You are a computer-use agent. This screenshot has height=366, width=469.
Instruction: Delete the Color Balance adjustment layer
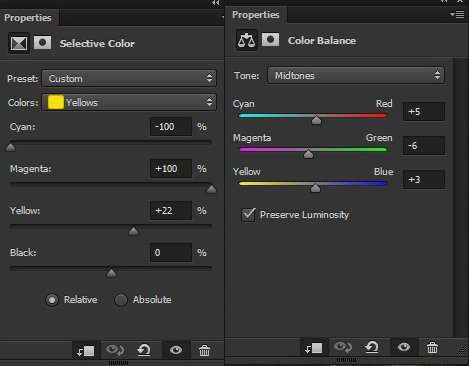click(432, 348)
